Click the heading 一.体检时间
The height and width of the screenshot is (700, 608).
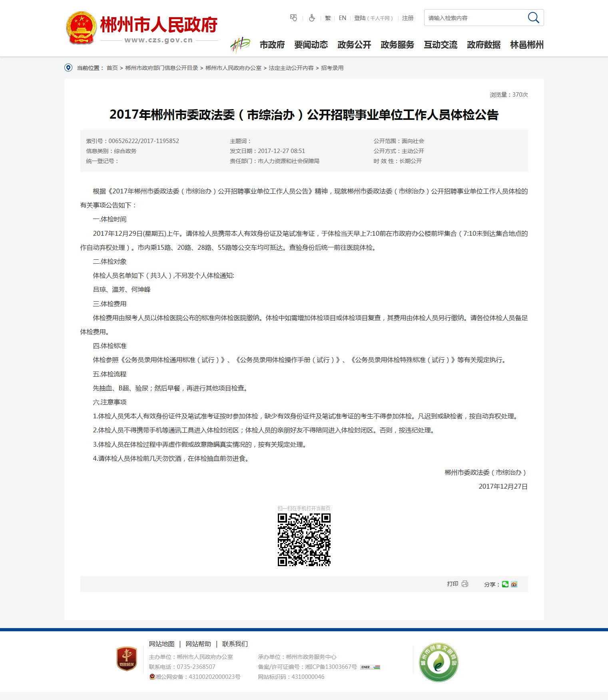point(110,219)
